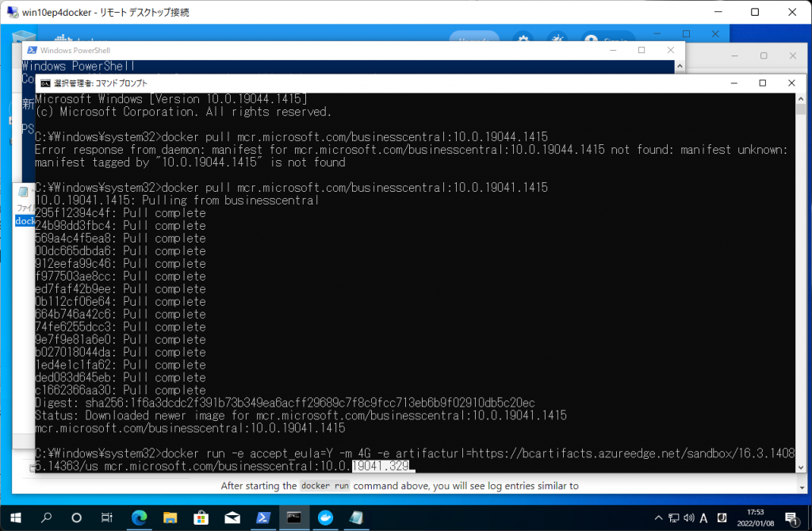Viewport: 812px width, 531px height.
Task: Close the Command Prompt window
Action: [x=791, y=82]
